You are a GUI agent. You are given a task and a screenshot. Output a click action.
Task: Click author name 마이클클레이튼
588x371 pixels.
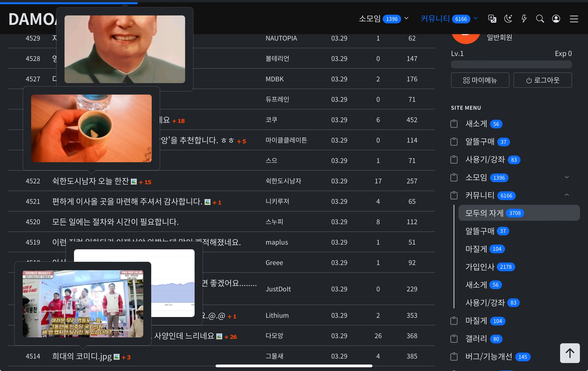pyautogui.click(x=286, y=140)
